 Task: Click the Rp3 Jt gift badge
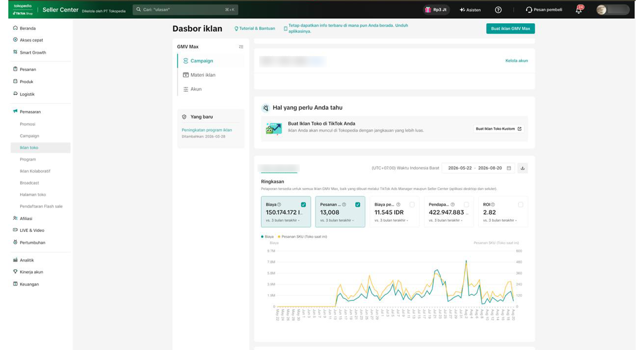point(436,10)
